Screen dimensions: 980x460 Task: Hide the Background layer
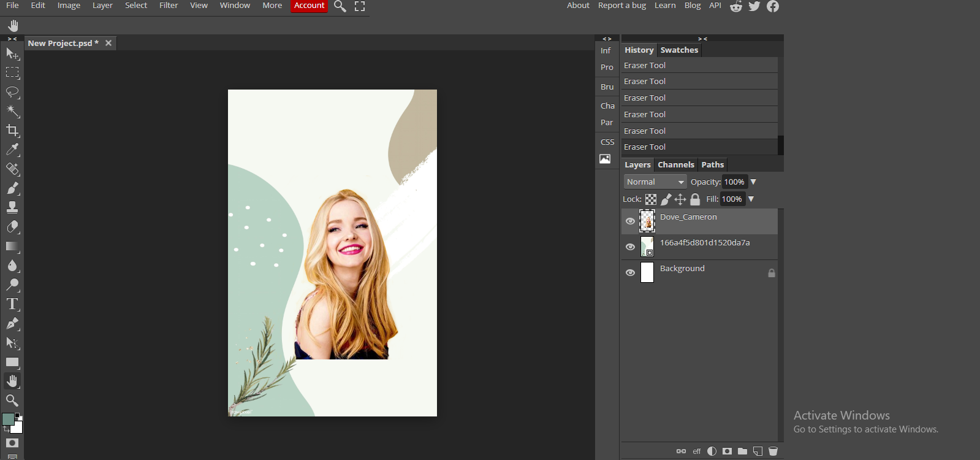(x=630, y=273)
